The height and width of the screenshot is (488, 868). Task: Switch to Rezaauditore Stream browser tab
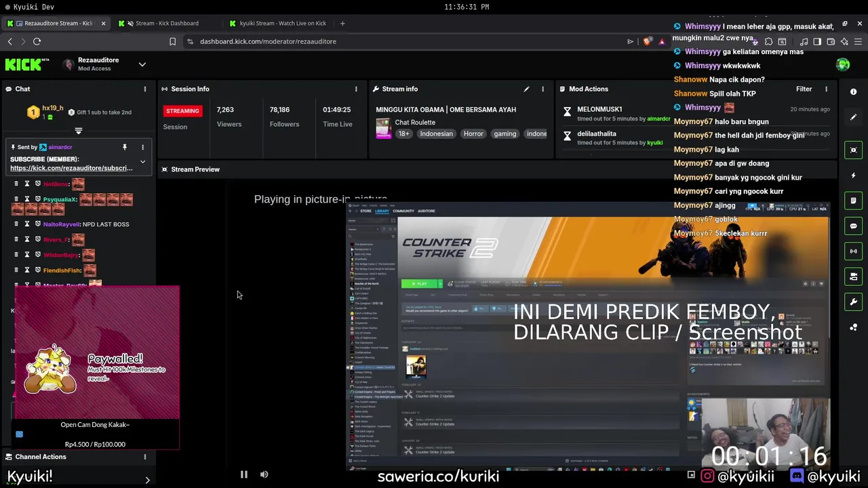[x=57, y=23]
